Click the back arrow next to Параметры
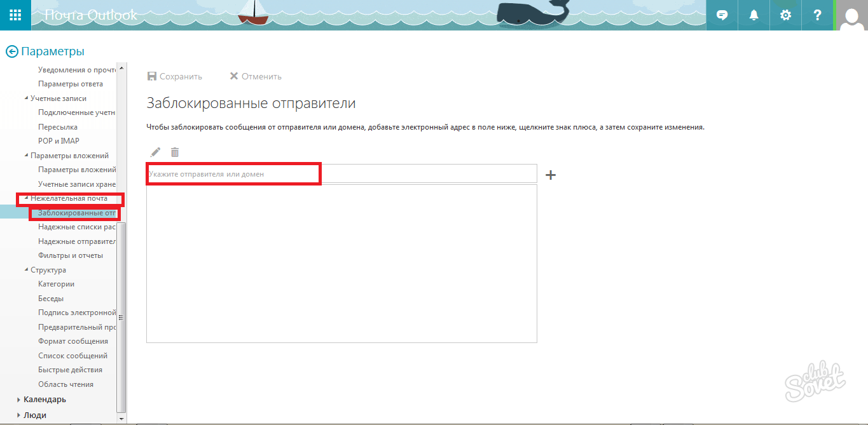This screenshot has width=868, height=425. click(x=11, y=51)
